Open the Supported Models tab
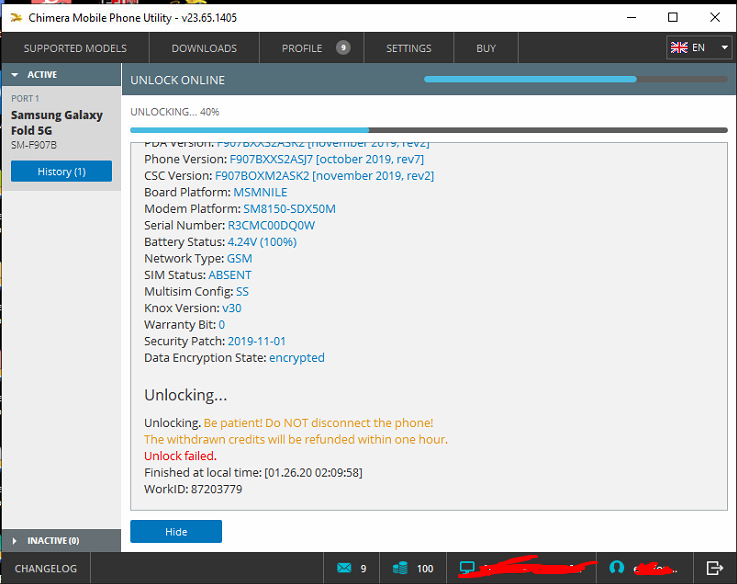 click(x=75, y=48)
